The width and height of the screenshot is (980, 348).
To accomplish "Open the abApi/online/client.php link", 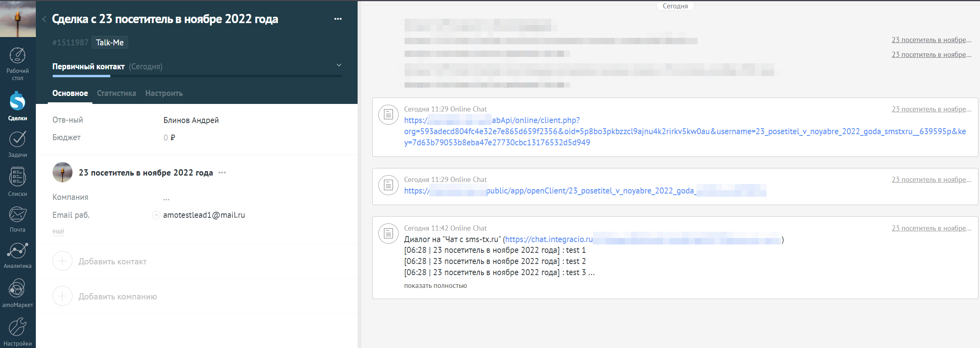I will coord(685,131).
